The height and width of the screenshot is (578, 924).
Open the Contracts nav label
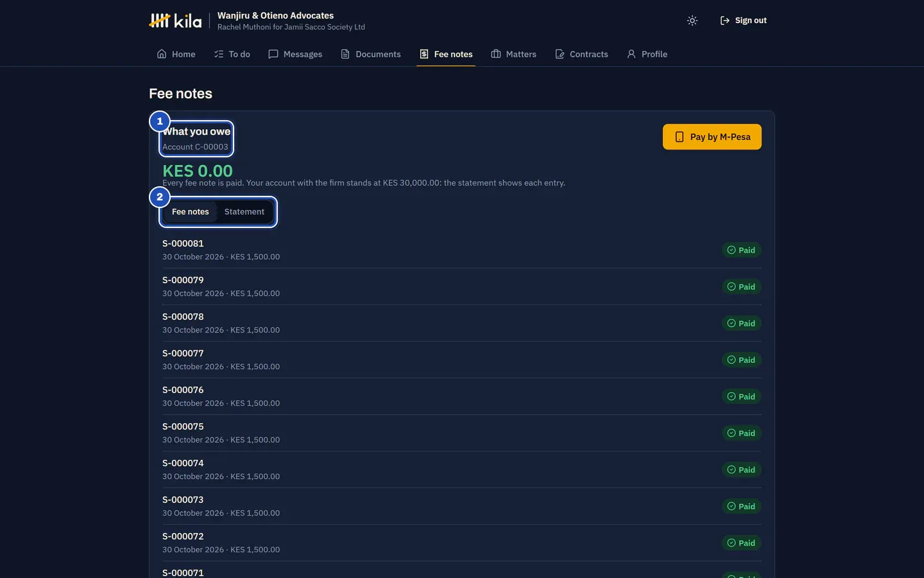(x=589, y=54)
